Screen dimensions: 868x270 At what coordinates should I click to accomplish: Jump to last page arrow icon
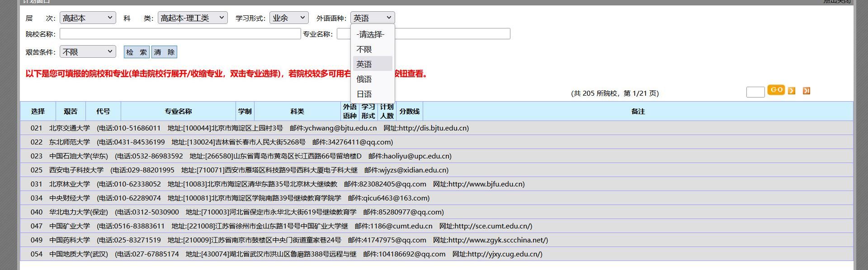pos(807,91)
